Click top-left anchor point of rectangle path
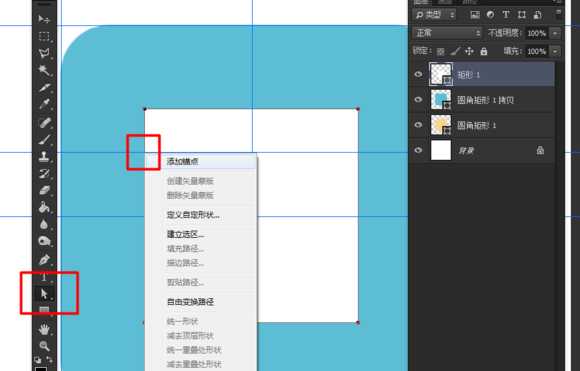Image resolution: width=580 pixels, height=371 pixels. pyautogui.click(x=145, y=109)
